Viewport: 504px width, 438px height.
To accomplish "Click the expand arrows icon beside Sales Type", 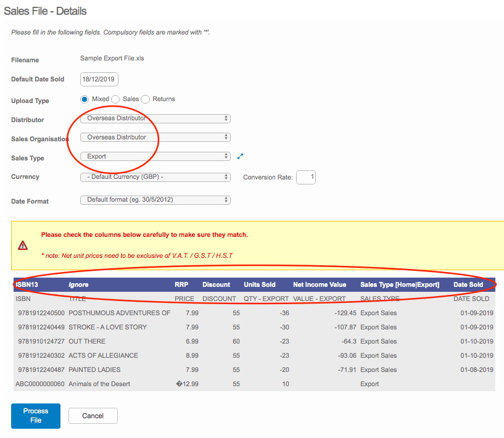I will tap(241, 157).
